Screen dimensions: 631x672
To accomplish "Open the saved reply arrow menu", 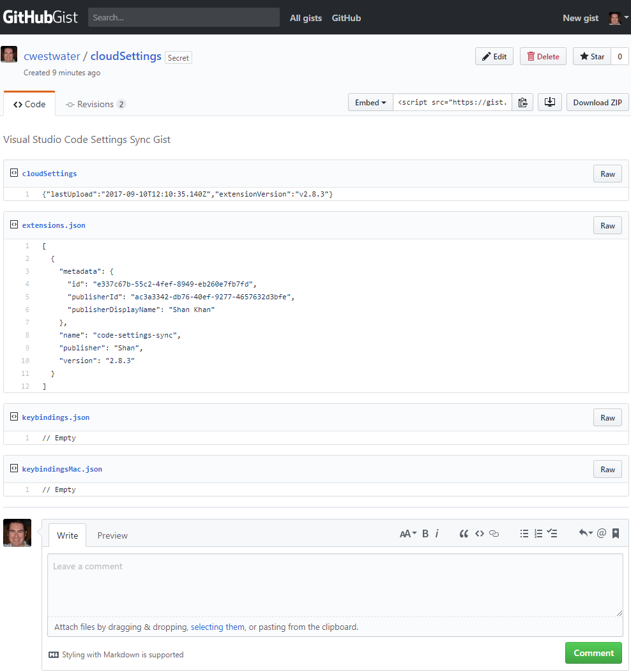I will point(586,533).
